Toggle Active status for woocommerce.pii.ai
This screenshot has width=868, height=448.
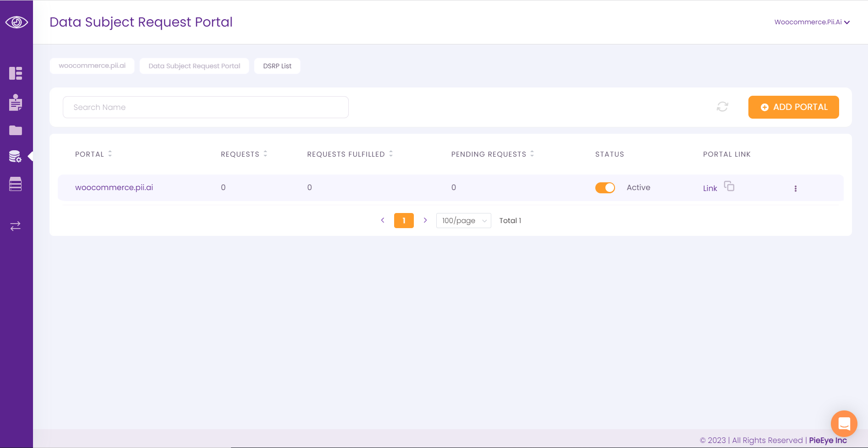pos(605,187)
